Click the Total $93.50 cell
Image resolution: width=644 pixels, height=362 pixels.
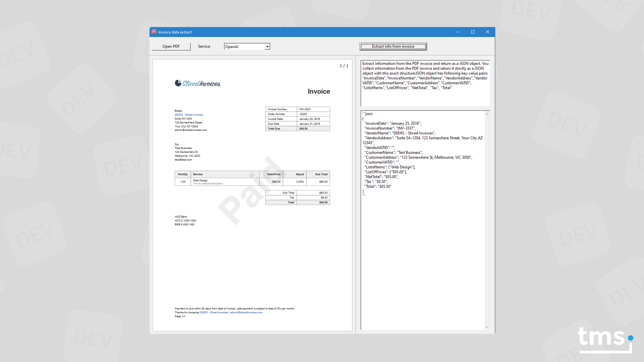pos(323,202)
